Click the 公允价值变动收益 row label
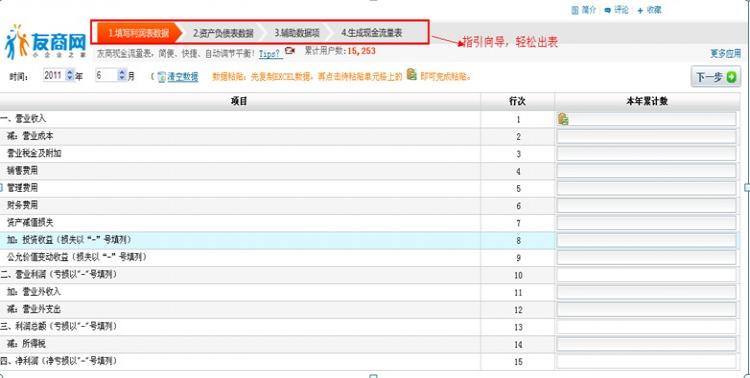The width and height of the screenshot is (750, 378). coord(76,257)
